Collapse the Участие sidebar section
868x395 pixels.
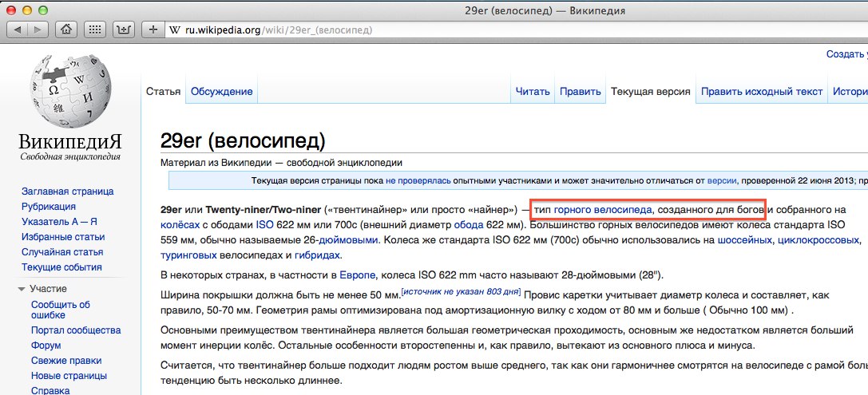click(x=22, y=289)
